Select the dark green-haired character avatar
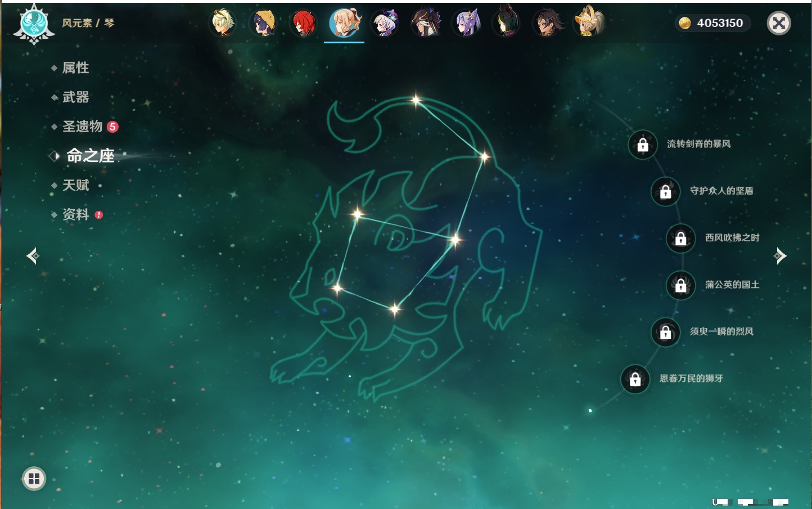This screenshot has height=509, width=812. pos(506,23)
